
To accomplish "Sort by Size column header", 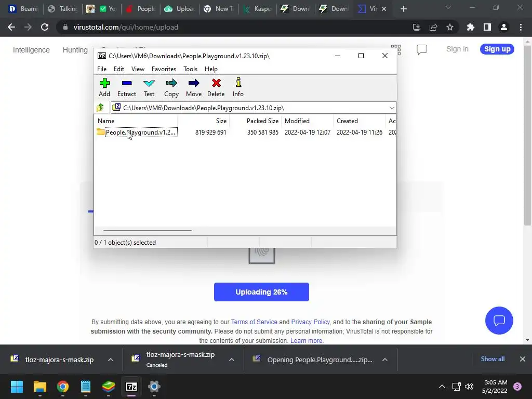I will [221, 121].
